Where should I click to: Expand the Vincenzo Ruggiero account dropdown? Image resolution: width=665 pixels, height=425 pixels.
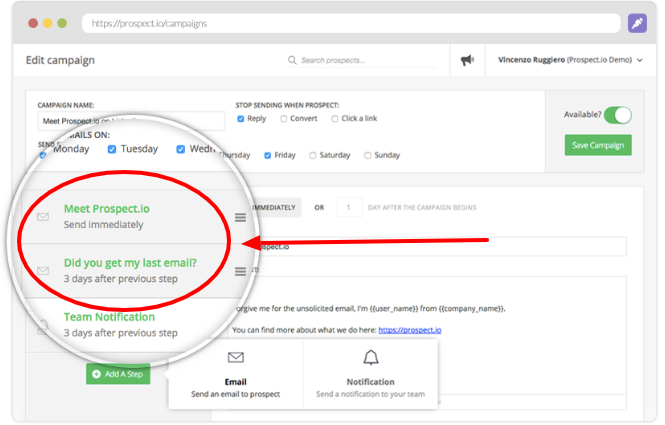click(x=570, y=60)
